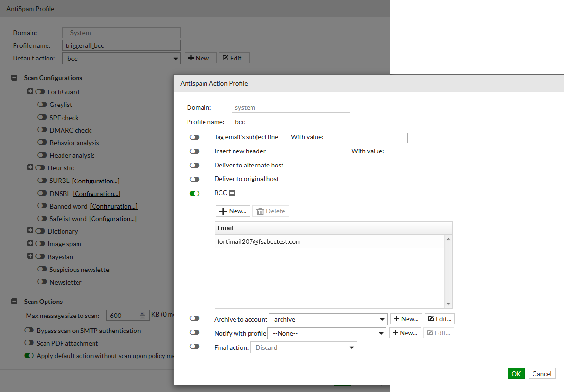Expand the FortiGuard tree node
This screenshot has width=564, height=392.
[30, 91]
